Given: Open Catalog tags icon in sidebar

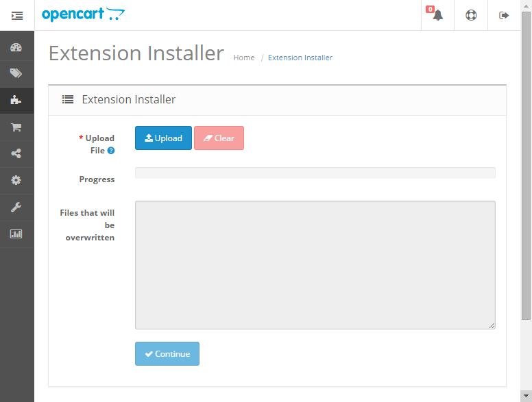Looking at the screenshot, I should click(16, 73).
